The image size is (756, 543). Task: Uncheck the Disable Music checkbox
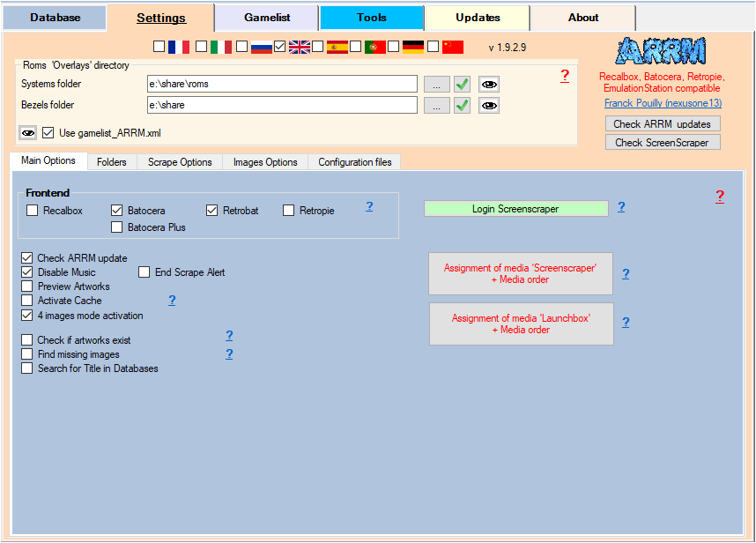[27, 272]
